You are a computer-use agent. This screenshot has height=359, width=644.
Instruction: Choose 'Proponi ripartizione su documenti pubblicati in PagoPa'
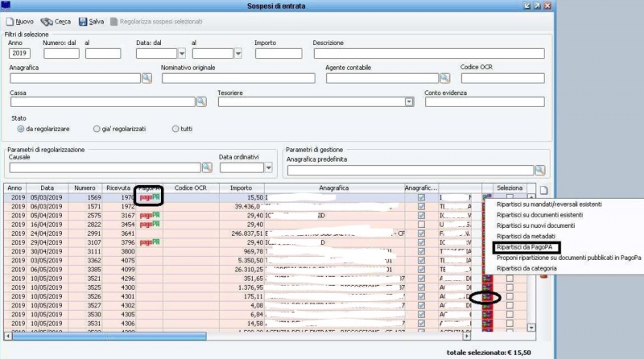coord(569,258)
